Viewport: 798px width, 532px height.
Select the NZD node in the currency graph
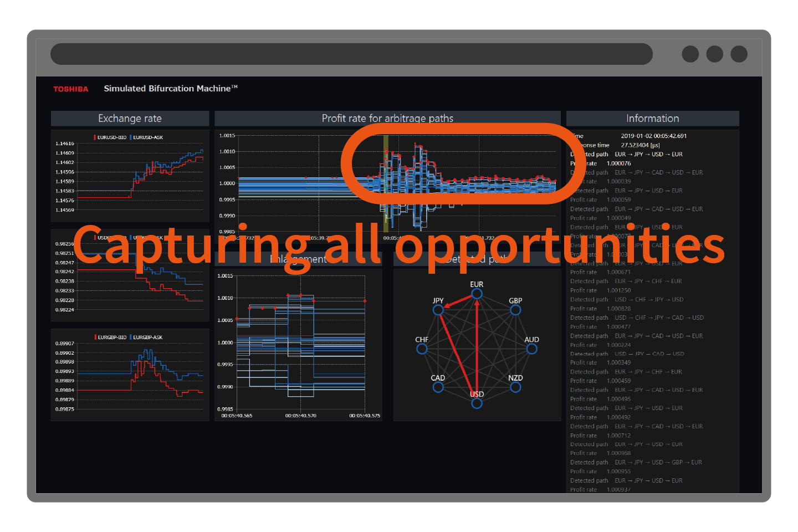pyautogui.click(x=515, y=387)
